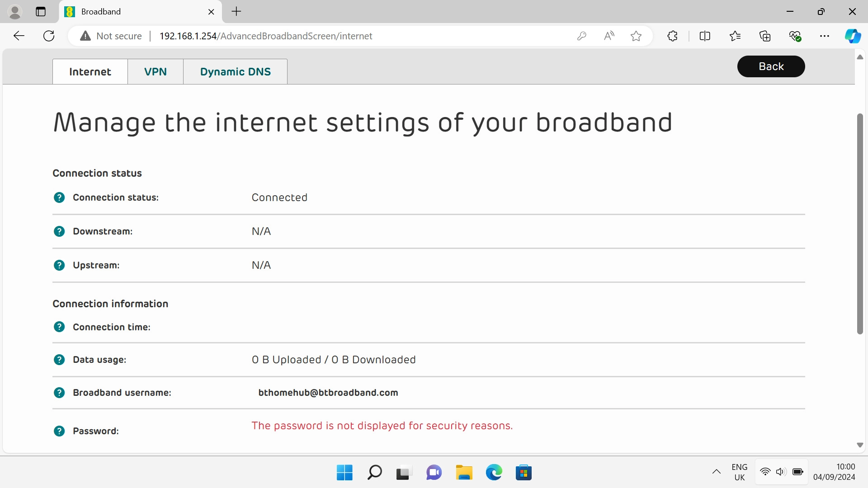
Task: Open Copilot in Edge
Action: 853,36
